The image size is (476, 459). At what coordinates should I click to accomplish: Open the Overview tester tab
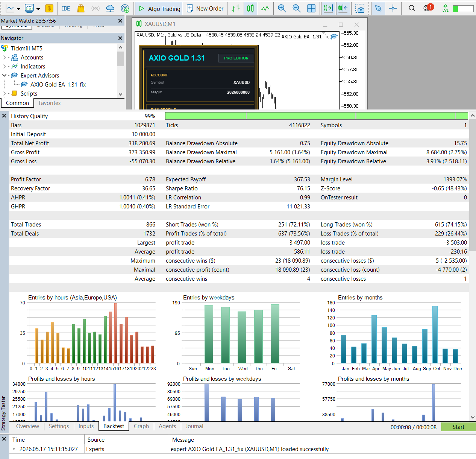point(27,426)
